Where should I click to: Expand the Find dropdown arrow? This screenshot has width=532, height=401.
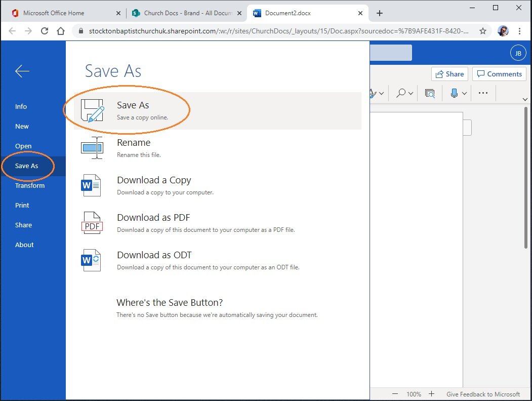(411, 93)
